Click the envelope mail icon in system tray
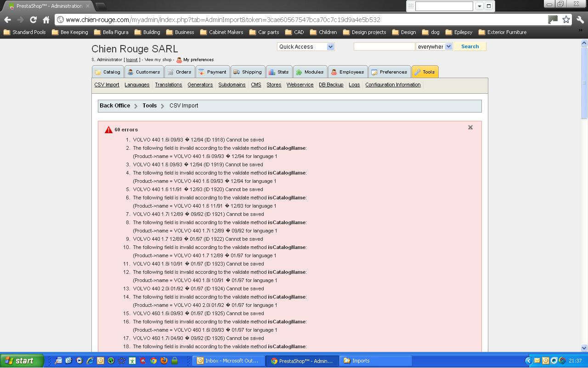588x368 pixels. click(x=537, y=361)
